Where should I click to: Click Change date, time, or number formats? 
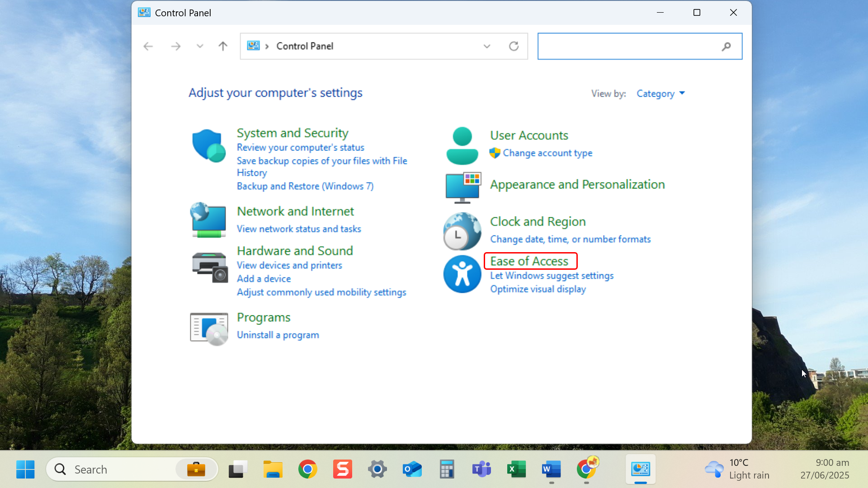[x=570, y=239]
